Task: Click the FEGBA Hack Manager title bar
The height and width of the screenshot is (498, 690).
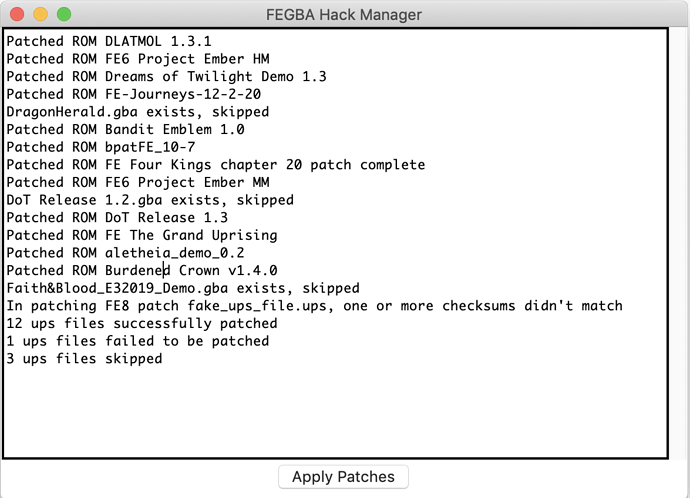Action: point(344,14)
